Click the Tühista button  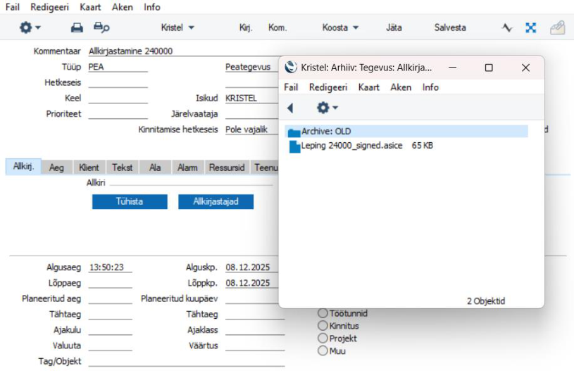pos(130,201)
